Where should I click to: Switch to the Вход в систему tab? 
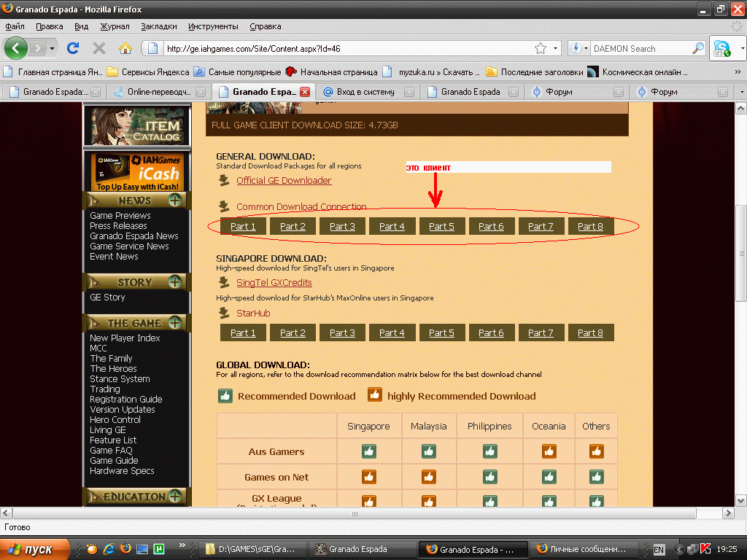(365, 92)
